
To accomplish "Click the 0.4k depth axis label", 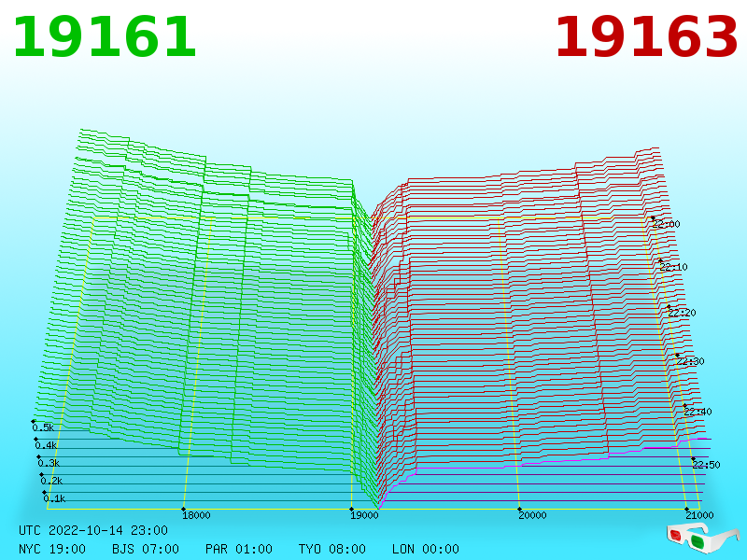I will point(46,446).
